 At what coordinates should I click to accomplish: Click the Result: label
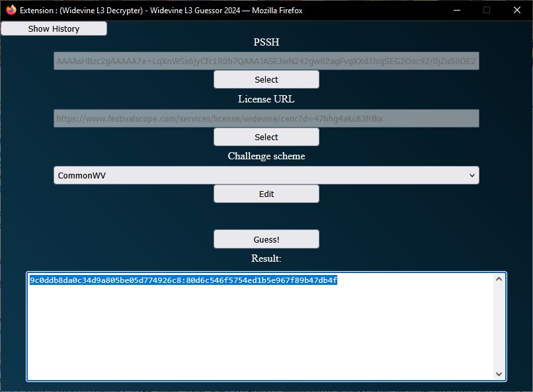point(266,258)
